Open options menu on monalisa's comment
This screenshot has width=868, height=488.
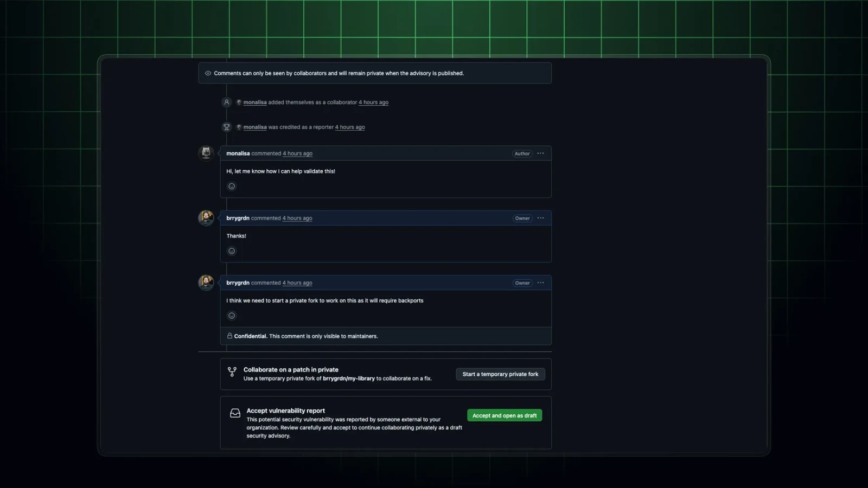click(x=540, y=153)
